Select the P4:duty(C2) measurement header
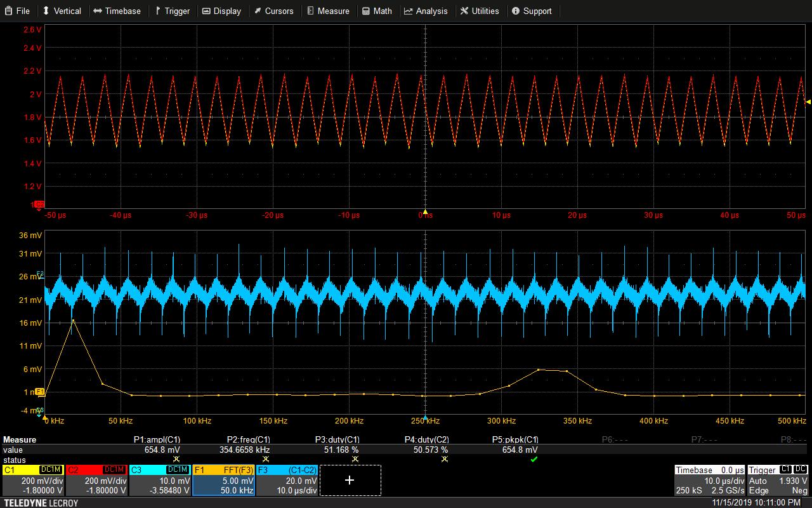The height and width of the screenshot is (508, 812). tap(427, 439)
